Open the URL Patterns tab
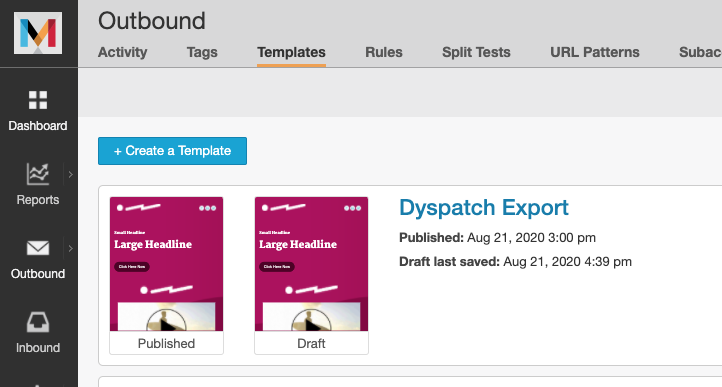 coord(595,52)
